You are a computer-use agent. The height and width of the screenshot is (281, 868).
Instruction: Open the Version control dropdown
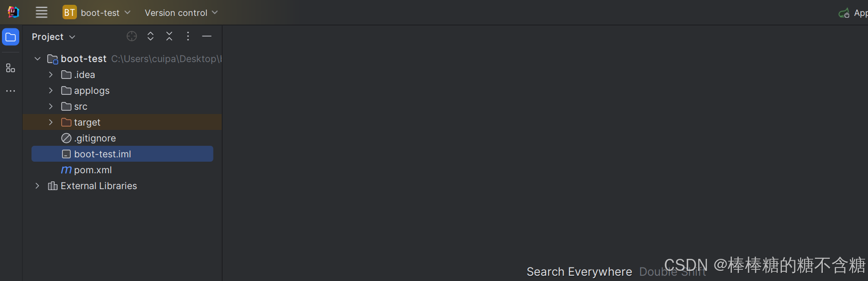click(x=181, y=13)
